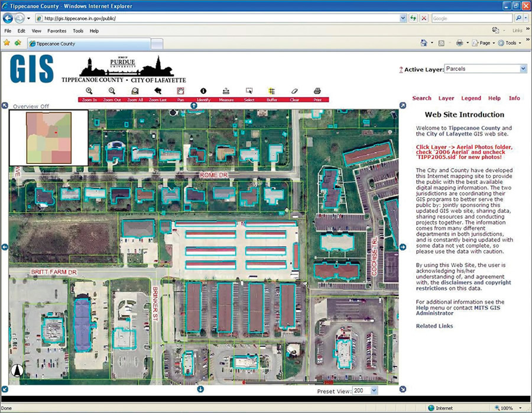Click the Zoom All tool icon

tap(135, 91)
